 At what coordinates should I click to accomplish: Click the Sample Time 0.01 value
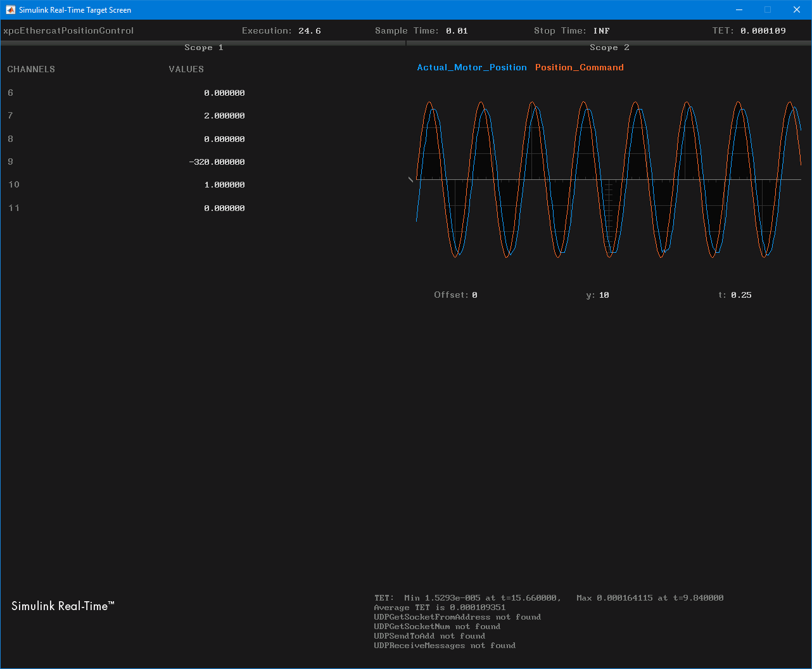pos(457,31)
